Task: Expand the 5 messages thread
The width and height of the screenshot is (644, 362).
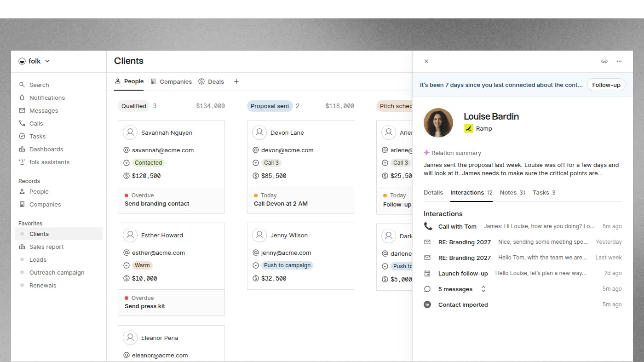Action: click(x=483, y=289)
